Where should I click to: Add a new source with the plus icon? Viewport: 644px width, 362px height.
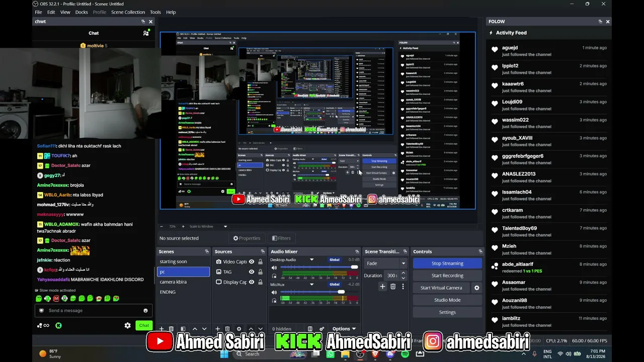coord(217,329)
